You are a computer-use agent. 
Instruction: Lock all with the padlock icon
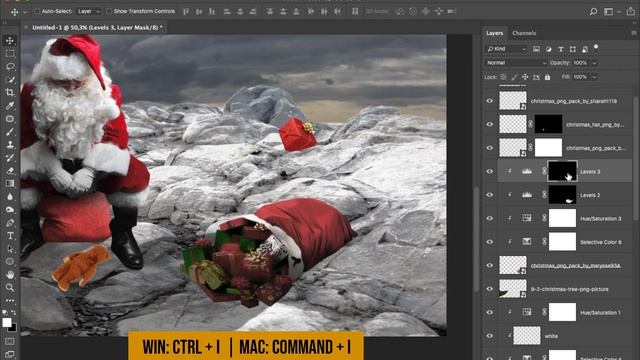point(547,77)
